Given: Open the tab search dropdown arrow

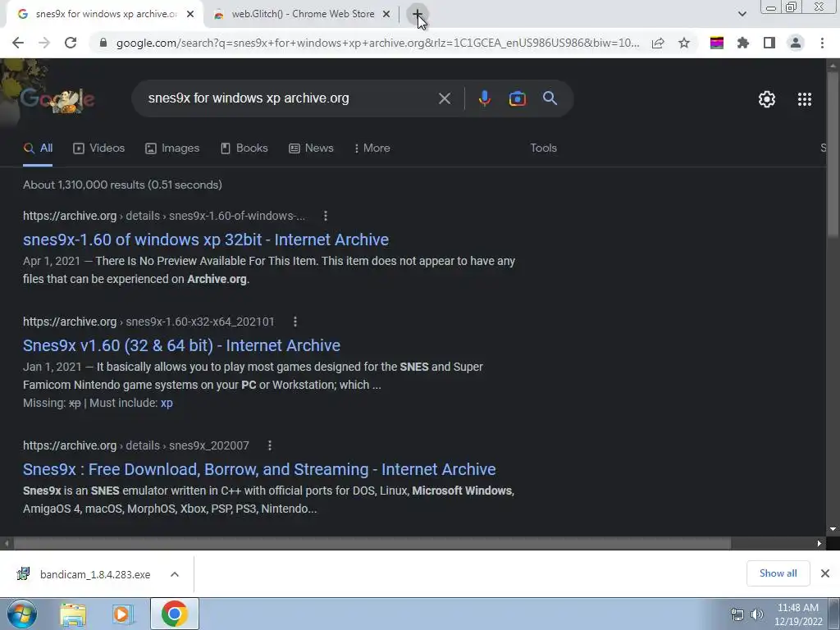Looking at the screenshot, I should pos(742,14).
